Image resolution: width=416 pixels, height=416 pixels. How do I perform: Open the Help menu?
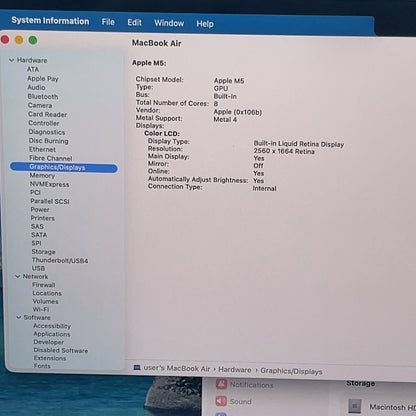(x=205, y=24)
